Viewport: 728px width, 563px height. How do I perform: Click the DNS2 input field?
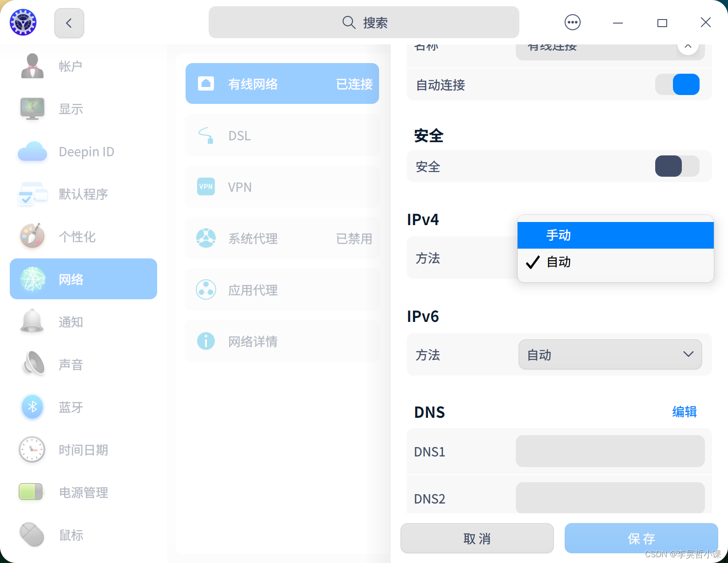click(x=610, y=498)
